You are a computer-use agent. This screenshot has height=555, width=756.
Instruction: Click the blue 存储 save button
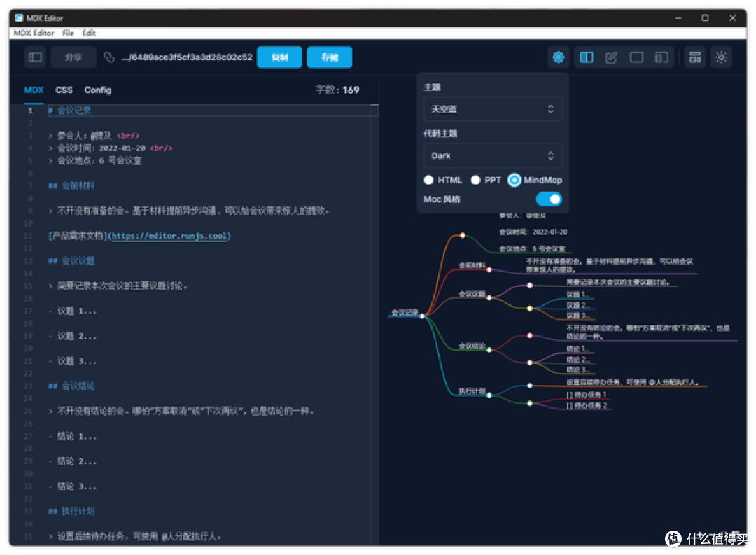tap(330, 57)
